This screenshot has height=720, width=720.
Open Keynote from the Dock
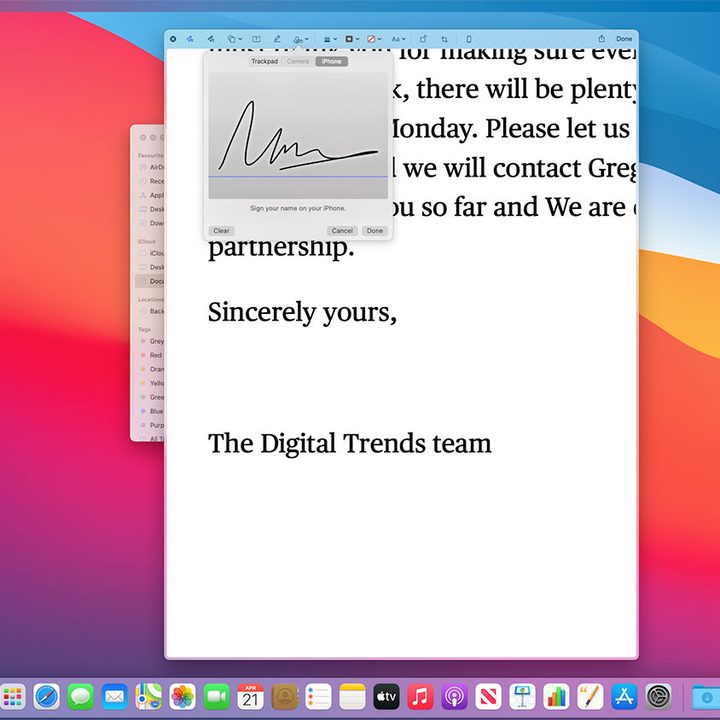[522, 697]
